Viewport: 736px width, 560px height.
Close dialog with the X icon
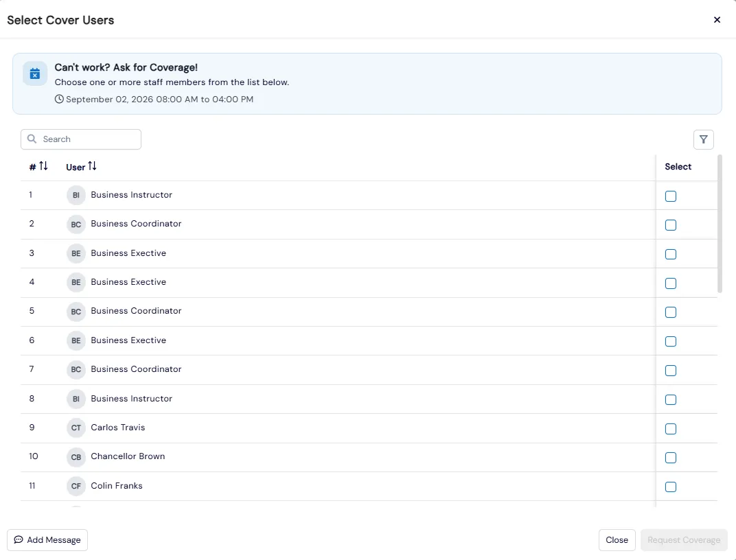717,20
